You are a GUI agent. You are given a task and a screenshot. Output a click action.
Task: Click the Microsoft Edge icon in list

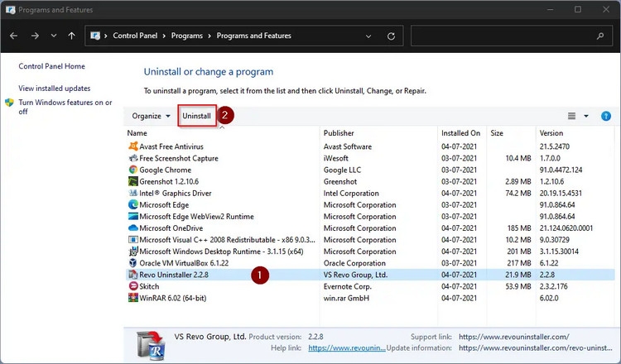[x=132, y=204]
